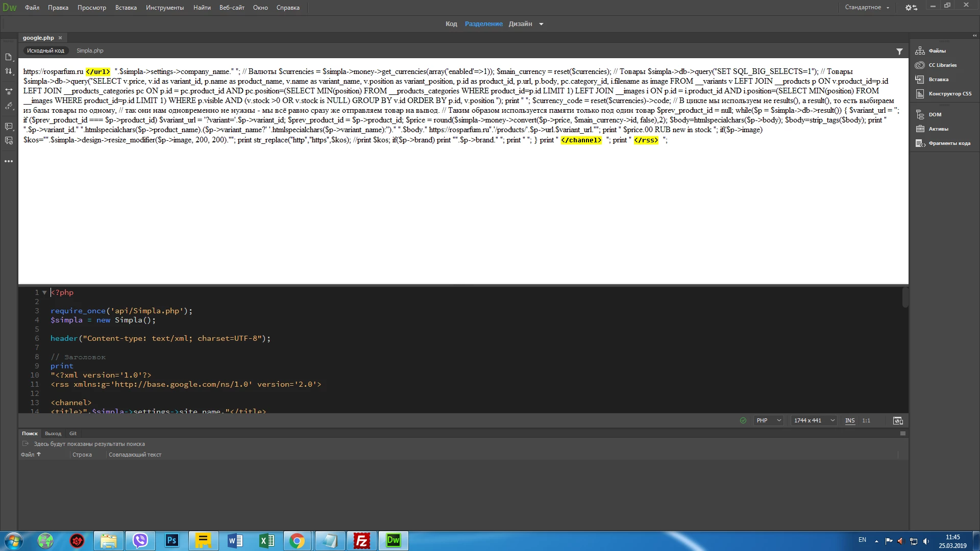Viewport: 980px width, 551px height.
Task: Open the filter related files icon
Action: coord(899,52)
